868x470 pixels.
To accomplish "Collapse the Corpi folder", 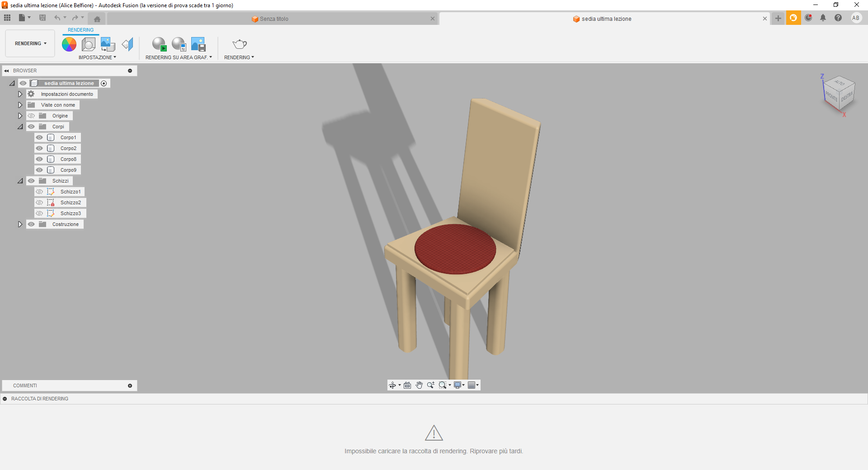I will point(20,127).
